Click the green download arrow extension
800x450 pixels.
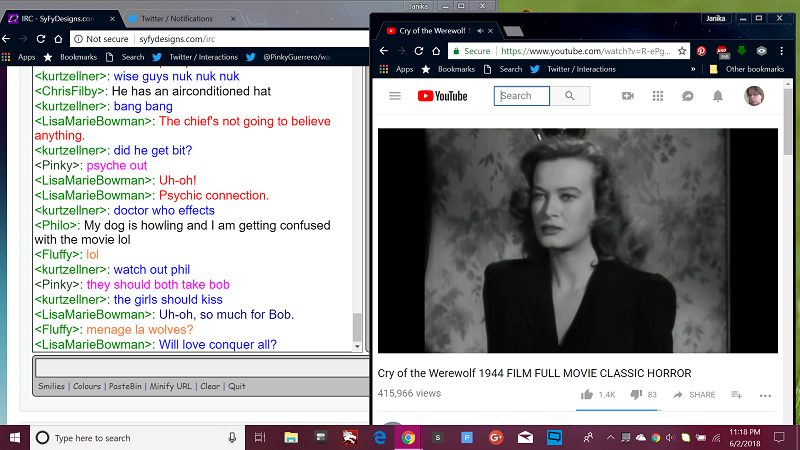(742, 51)
